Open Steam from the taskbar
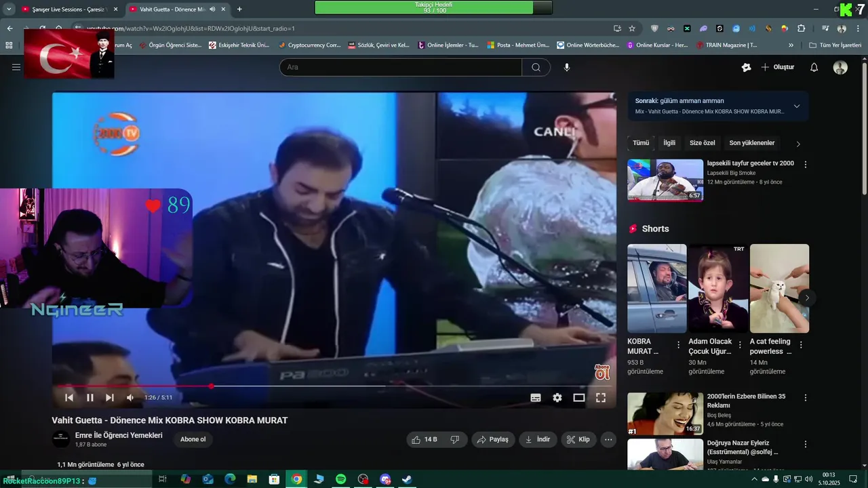 tap(407, 479)
